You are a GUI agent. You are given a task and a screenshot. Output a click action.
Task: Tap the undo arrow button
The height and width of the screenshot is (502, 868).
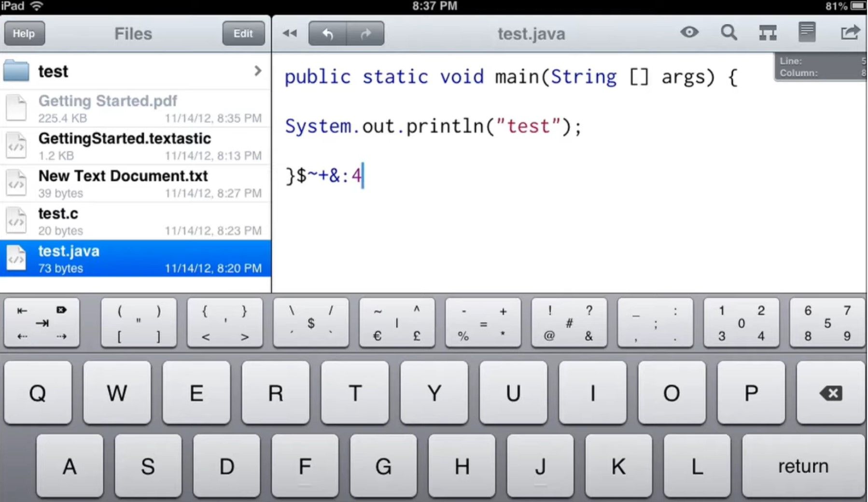click(x=327, y=34)
